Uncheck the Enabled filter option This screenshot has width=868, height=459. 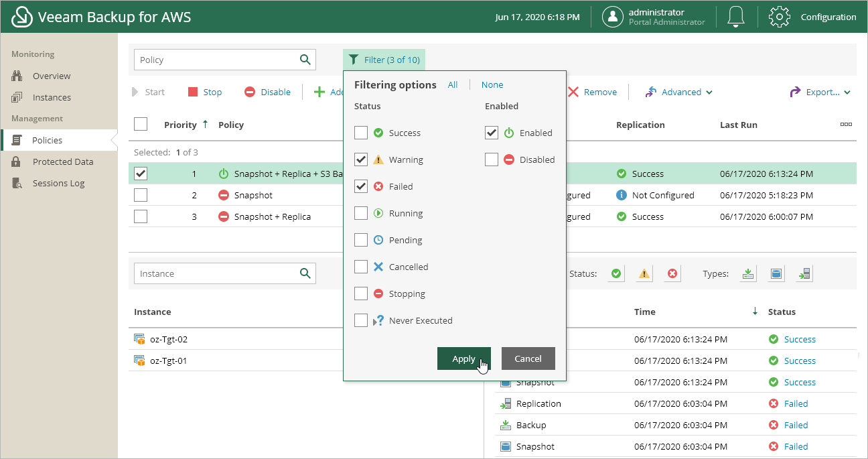tap(492, 133)
